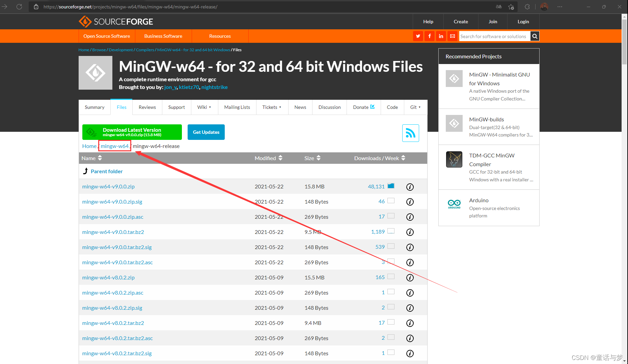Image resolution: width=628 pixels, height=364 pixels.
Task: Open the mingw-w64 breadcrumb folder link
Action: (x=115, y=146)
